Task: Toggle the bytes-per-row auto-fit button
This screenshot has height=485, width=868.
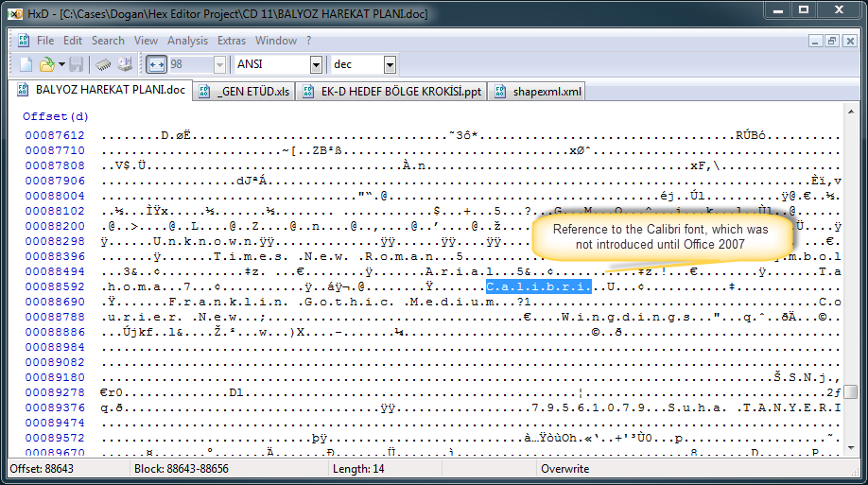Action: (156, 64)
